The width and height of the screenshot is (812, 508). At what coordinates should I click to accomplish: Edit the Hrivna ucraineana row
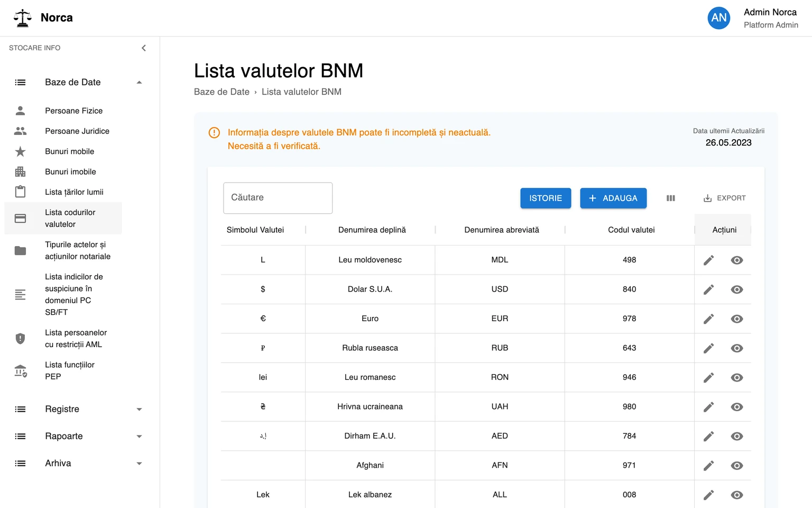pos(709,407)
